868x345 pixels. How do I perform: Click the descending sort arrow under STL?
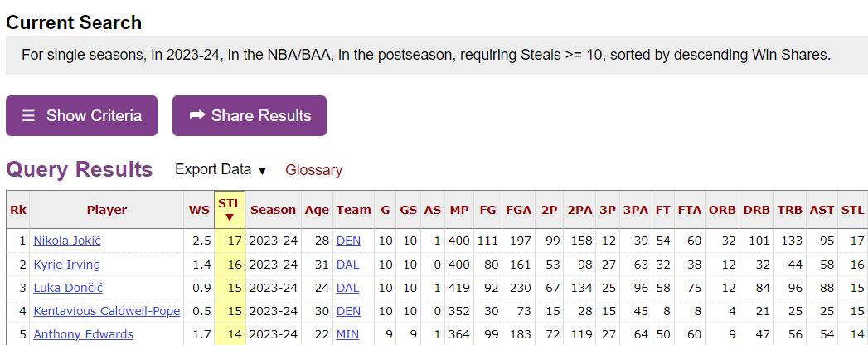229,217
